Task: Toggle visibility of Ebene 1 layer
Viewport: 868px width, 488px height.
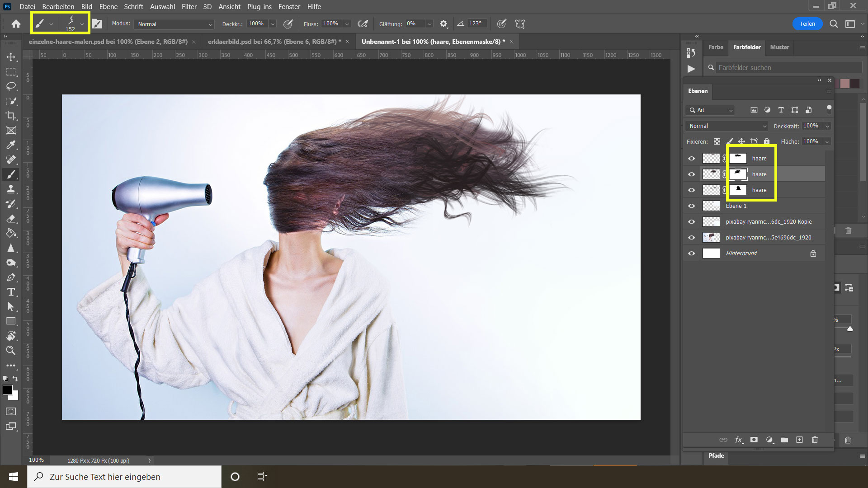Action: 691,206
